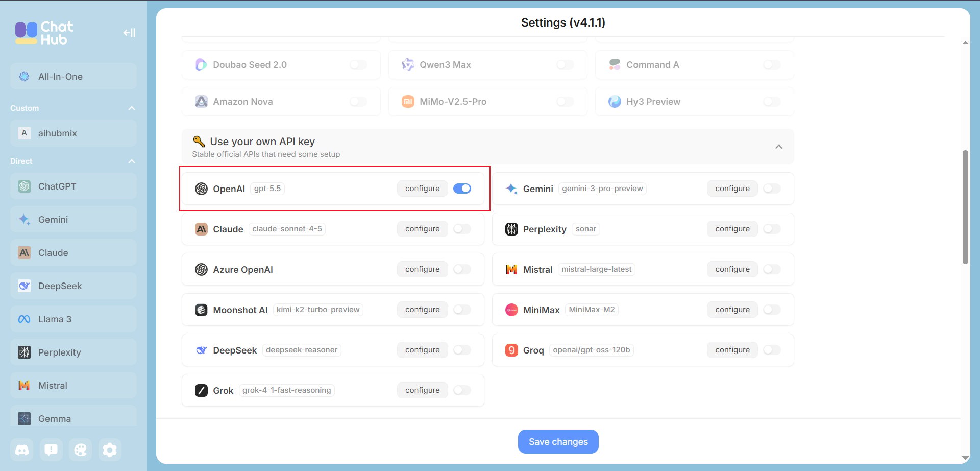Click the DeepSeek logo in API list
This screenshot has height=471, width=980.
201,350
